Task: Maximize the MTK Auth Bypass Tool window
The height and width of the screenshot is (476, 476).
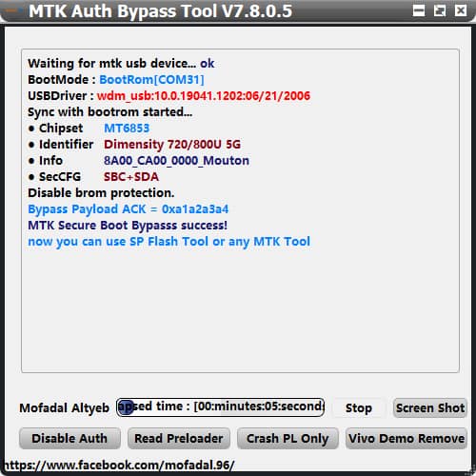Action: 440,10
